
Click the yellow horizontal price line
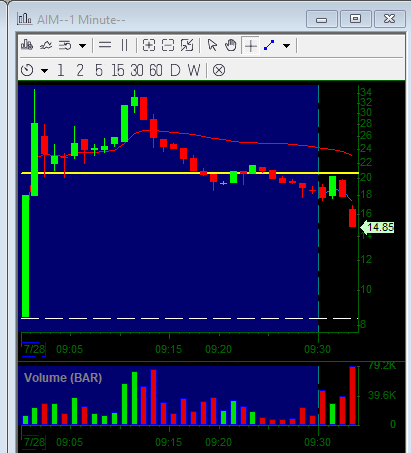point(190,173)
